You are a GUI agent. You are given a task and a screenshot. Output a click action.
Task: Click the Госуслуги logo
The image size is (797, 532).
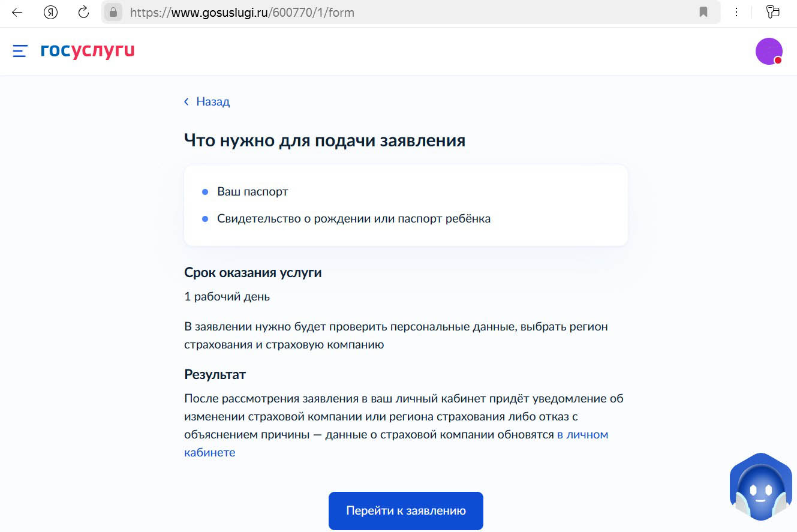click(x=88, y=50)
